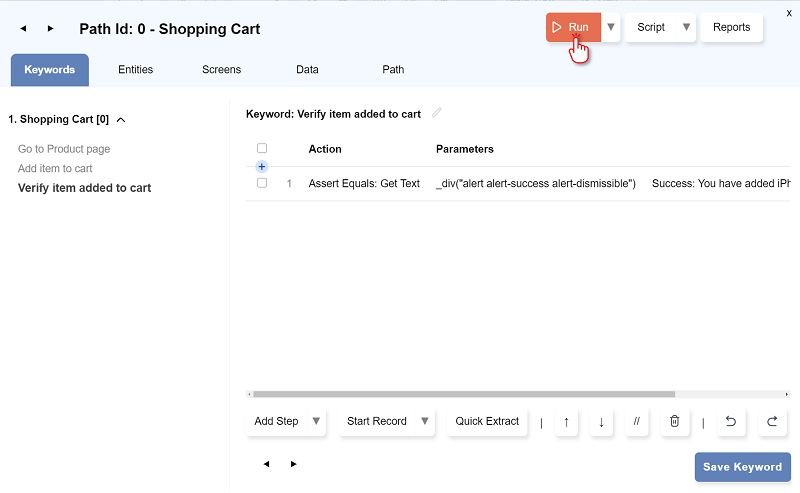Open the Reports button
Image resolution: width=800 pixels, height=493 pixels.
click(731, 27)
